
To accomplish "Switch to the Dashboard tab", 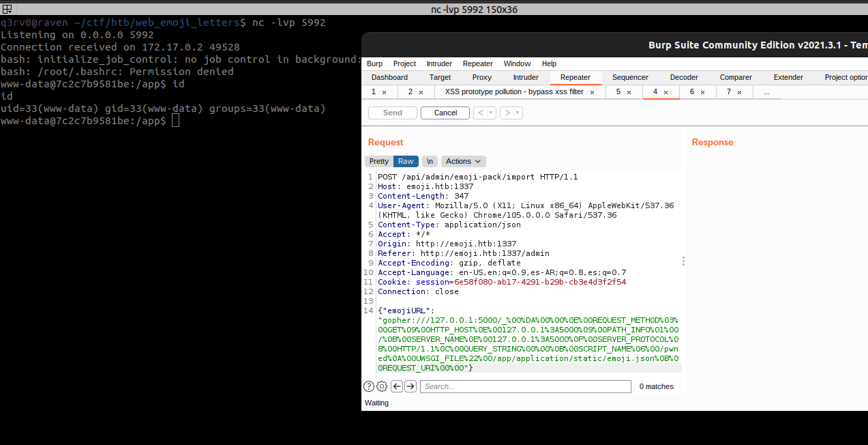I will coord(389,77).
